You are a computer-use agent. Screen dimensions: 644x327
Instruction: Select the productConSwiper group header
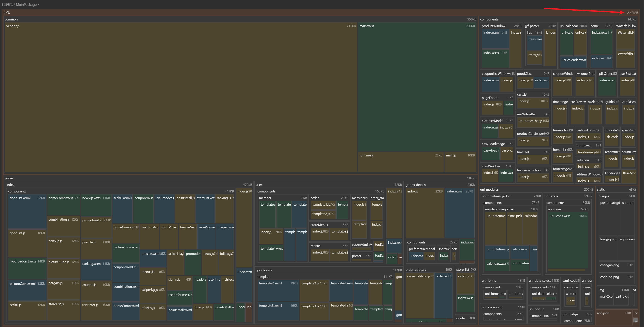533,133
